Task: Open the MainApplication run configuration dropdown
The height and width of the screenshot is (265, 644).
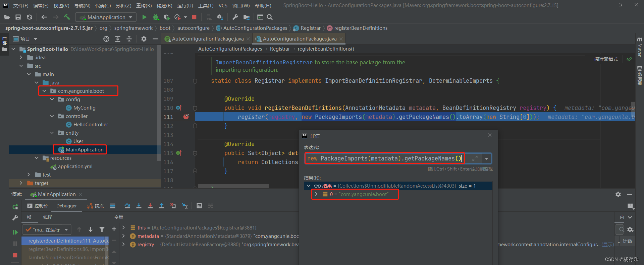Action: click(106, 17)
